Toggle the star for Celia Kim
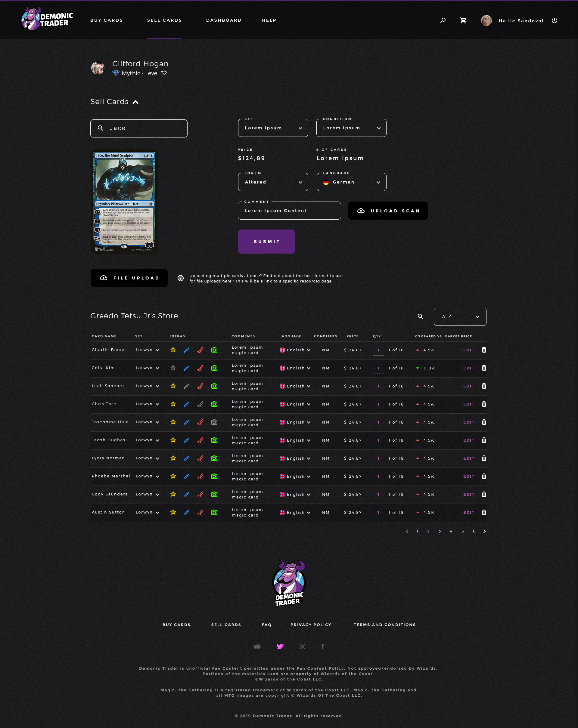 tap(173, 368)
